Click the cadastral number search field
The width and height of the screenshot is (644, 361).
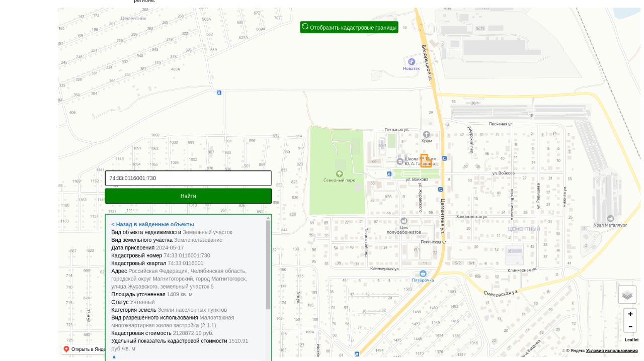pos(188,178)
